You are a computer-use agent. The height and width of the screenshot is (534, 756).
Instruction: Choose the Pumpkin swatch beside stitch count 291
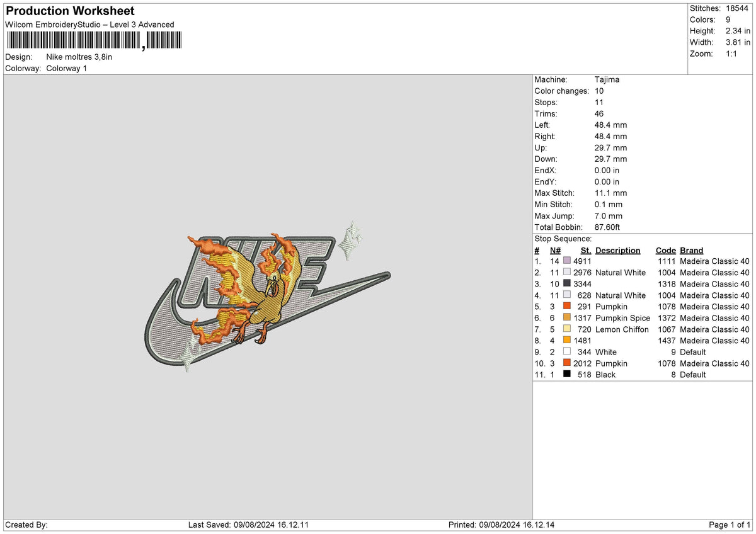click(567, 306)
